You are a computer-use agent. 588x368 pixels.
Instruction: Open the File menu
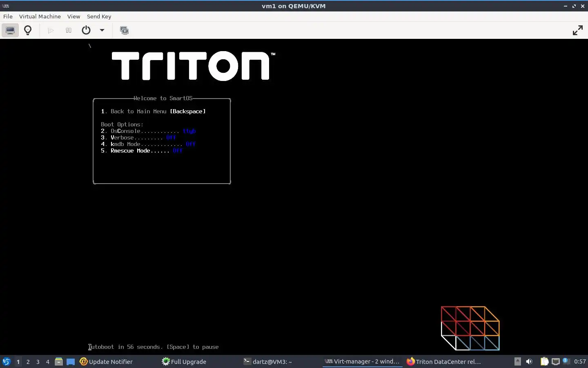[x=8, y=16]
